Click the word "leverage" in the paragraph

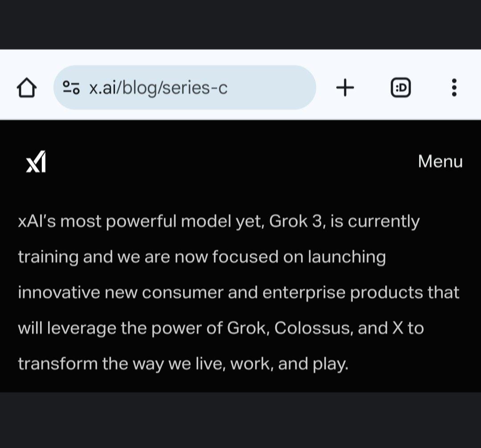pyautogui.click(x=82, y=329)
